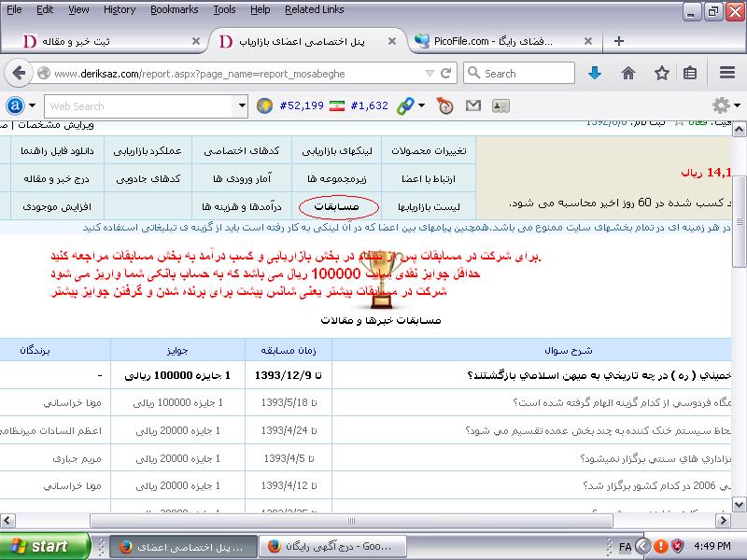Go to the home page icon

point(628,74)
